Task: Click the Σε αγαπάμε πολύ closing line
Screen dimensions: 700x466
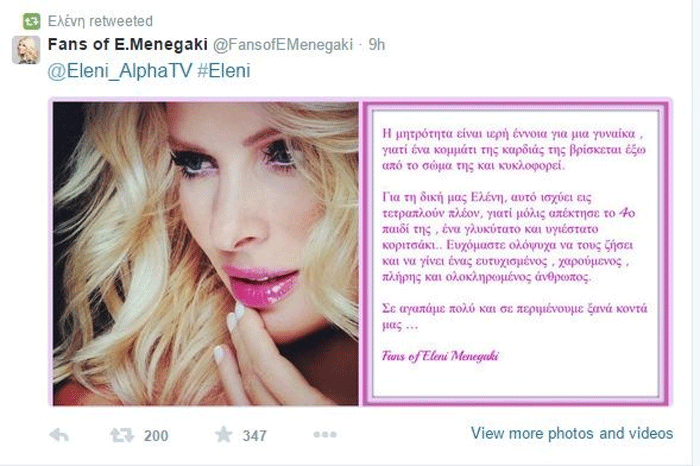Action: click(515, 316)
